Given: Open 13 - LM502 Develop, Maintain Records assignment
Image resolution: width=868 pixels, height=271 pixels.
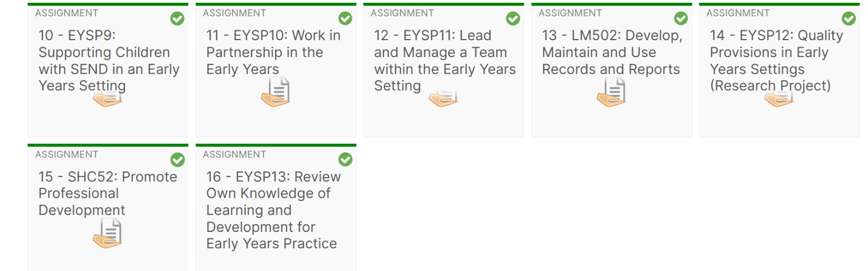Looking at the screenshot, I should (611, 52).
